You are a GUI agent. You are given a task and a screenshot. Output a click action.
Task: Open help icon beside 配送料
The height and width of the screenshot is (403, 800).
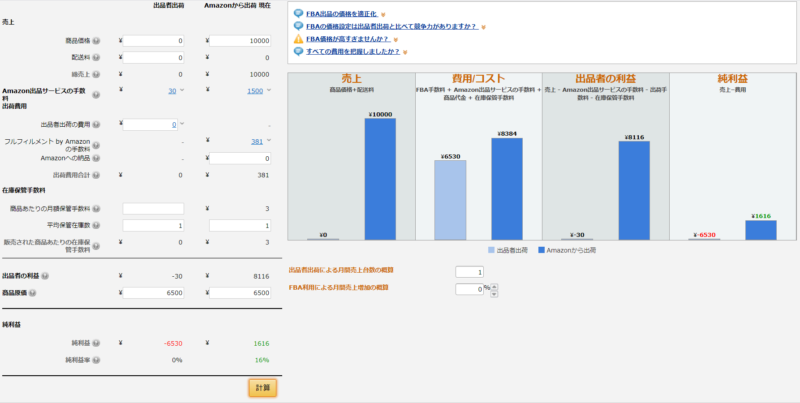(96, 58)
